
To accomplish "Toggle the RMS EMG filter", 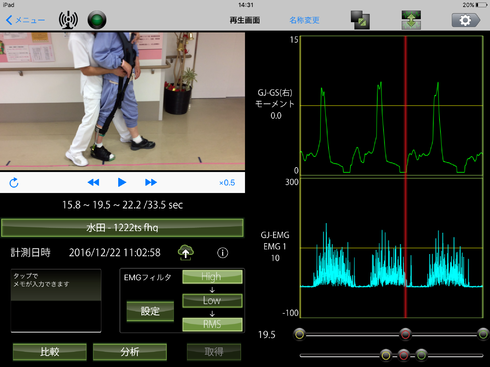I will [212, 324].
